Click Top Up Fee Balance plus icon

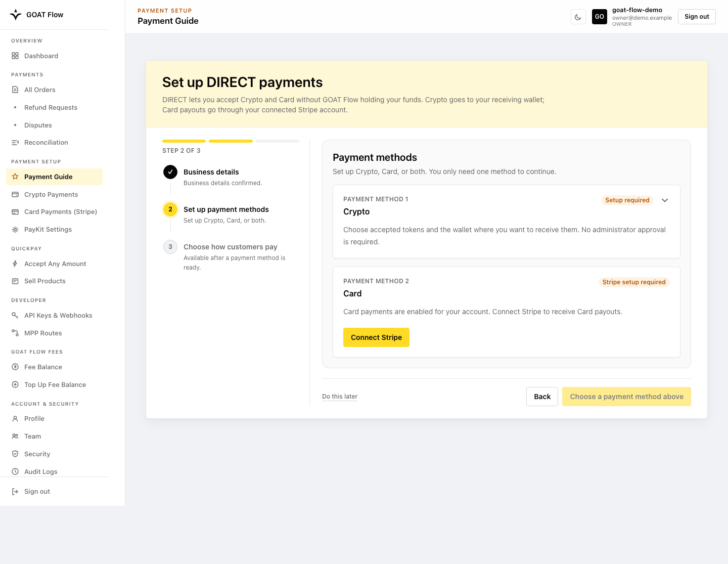[15, 384]
